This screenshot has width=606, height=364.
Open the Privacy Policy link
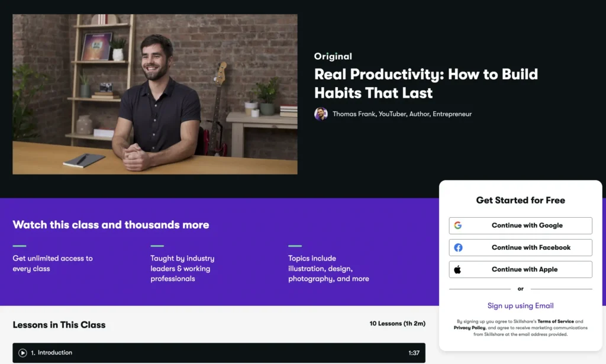click(x=470, y=328)
